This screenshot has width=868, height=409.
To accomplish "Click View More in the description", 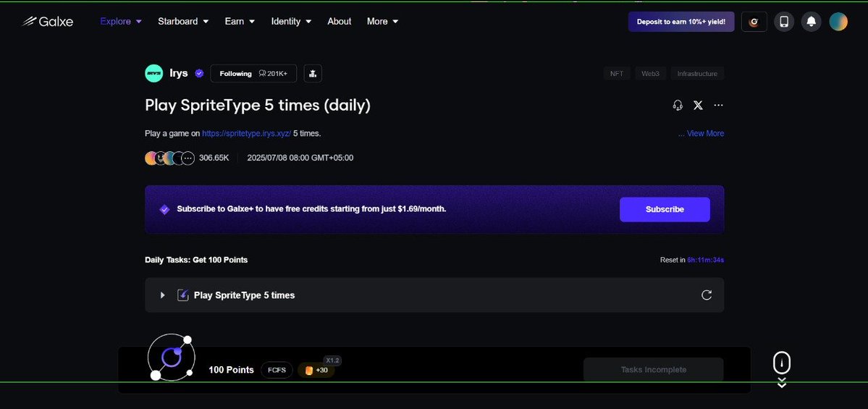I will coord(705,133).
